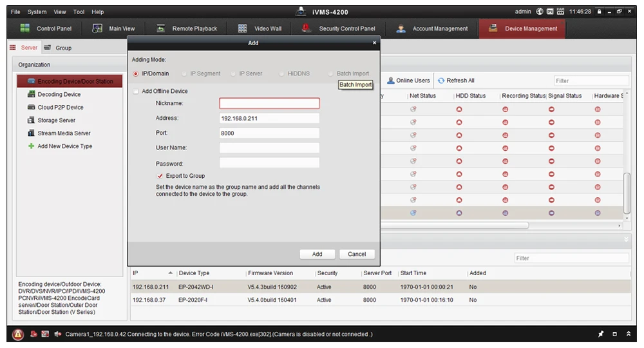The height and width of the screenshot is (348, 644).
Task: Open the Control Panel tab
Action: click(46, 28)
